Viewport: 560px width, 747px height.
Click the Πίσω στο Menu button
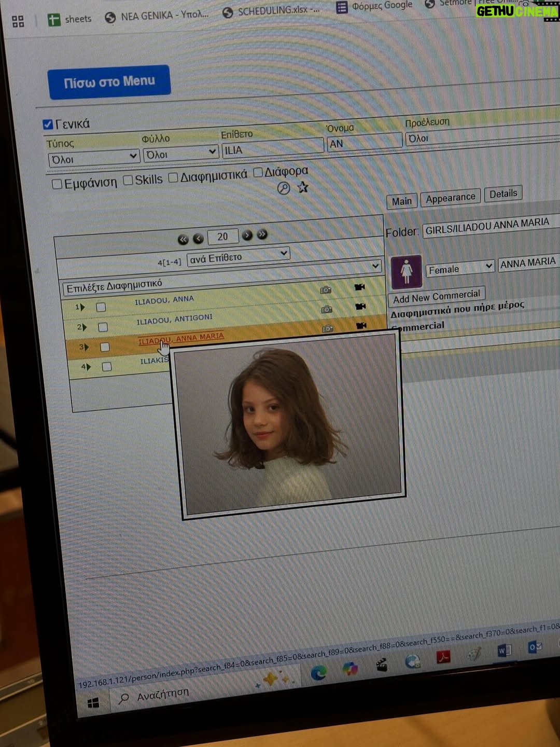pyautogui.click(x=109, y=81)
